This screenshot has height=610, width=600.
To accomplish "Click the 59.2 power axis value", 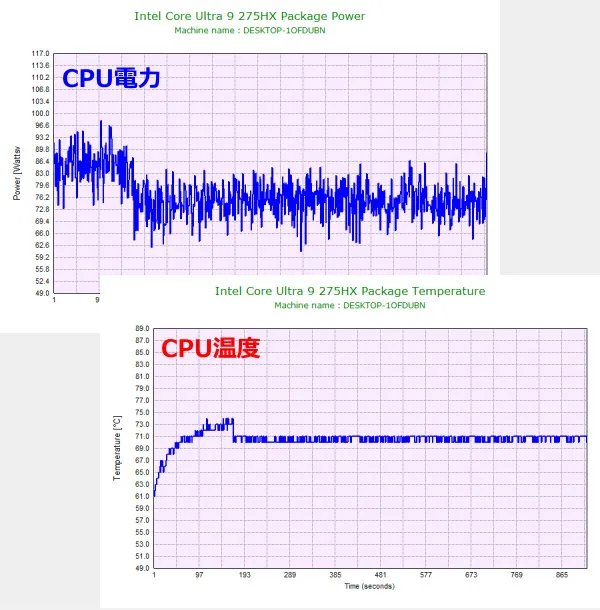I will pos(42,258).
